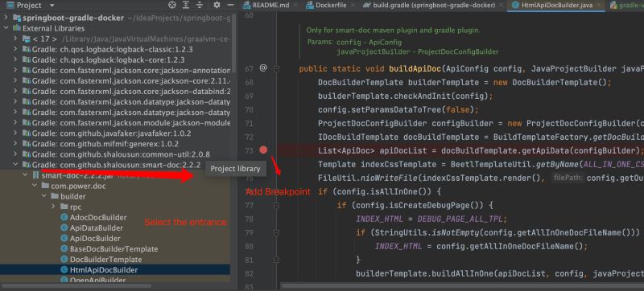This screenshot has height=291, width=644.
Task: Click the smart-doc-2.2.2.jar archive icon
Action: [x=36, y=175]
